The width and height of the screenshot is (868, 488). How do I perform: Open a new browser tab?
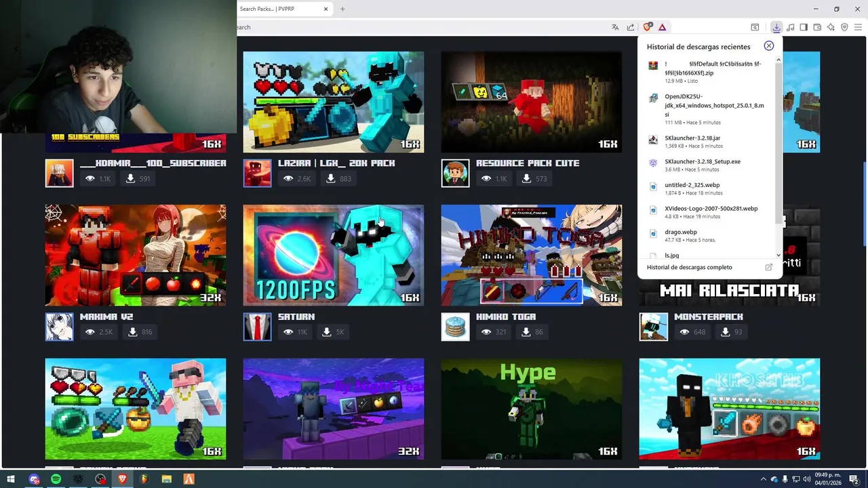coord(342,9)
